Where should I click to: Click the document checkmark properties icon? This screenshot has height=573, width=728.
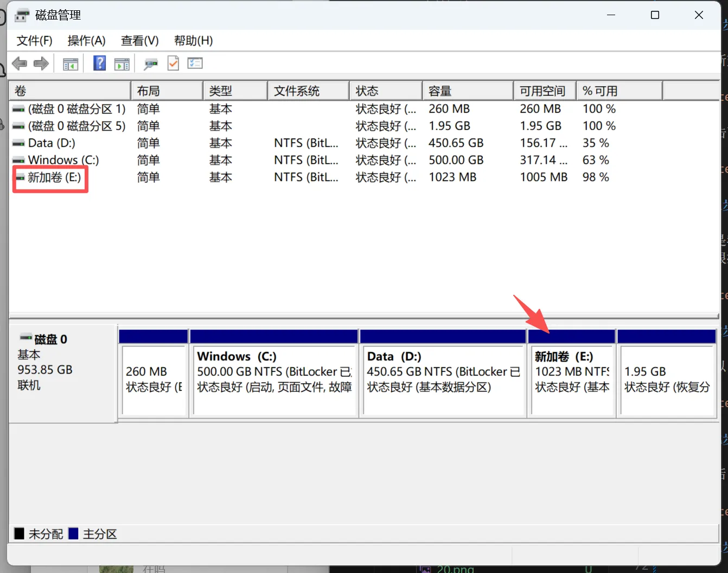[x=173, y=63]
